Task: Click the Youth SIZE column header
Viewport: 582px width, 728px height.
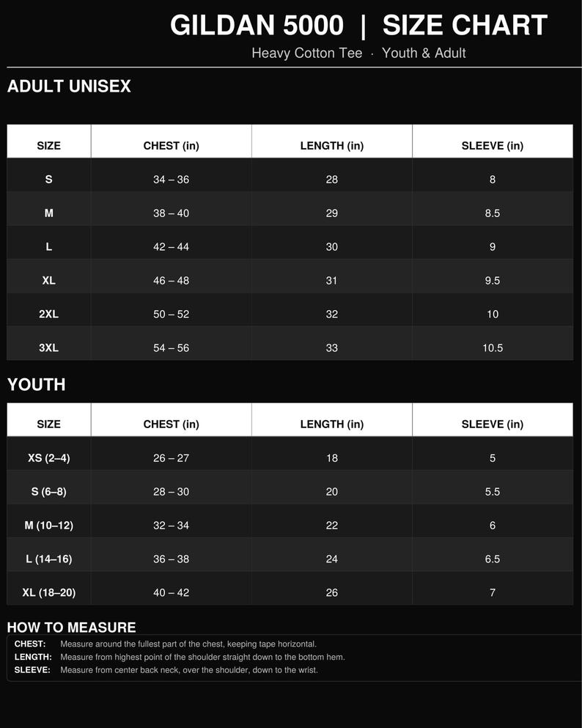Action: tap(48, 424)
